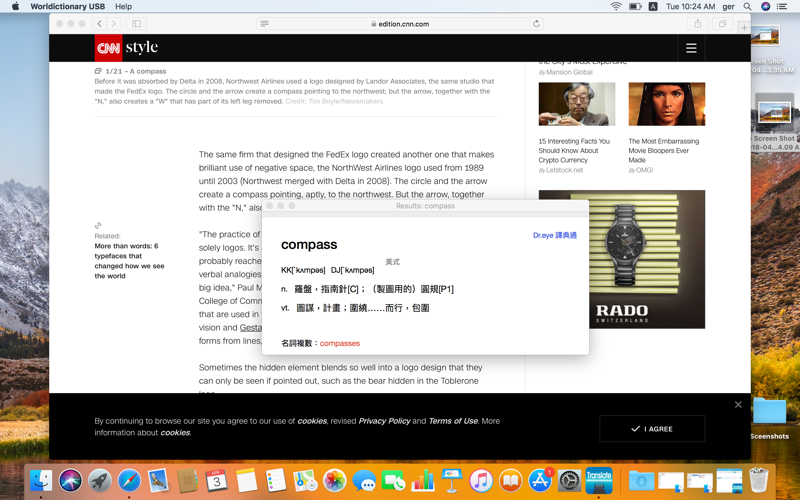
Task: Open Numbers from the Dock
Action: pyautogui.click(x=423, y=481)
